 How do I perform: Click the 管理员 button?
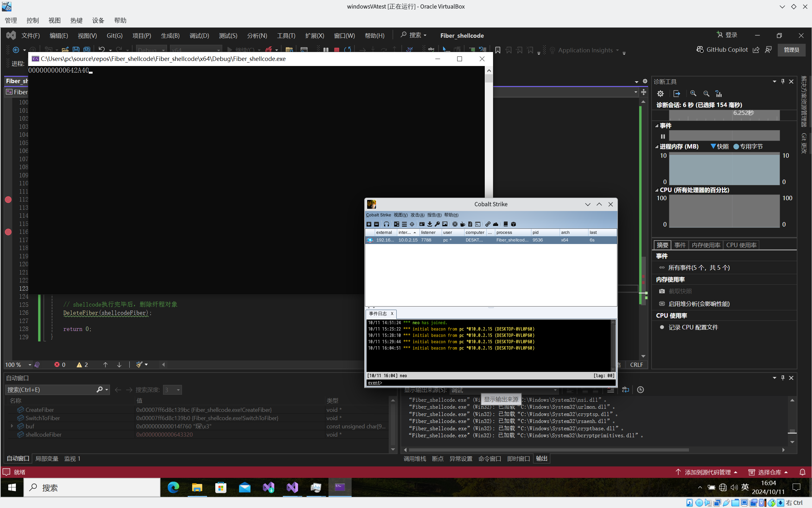[x=791, y=50]
